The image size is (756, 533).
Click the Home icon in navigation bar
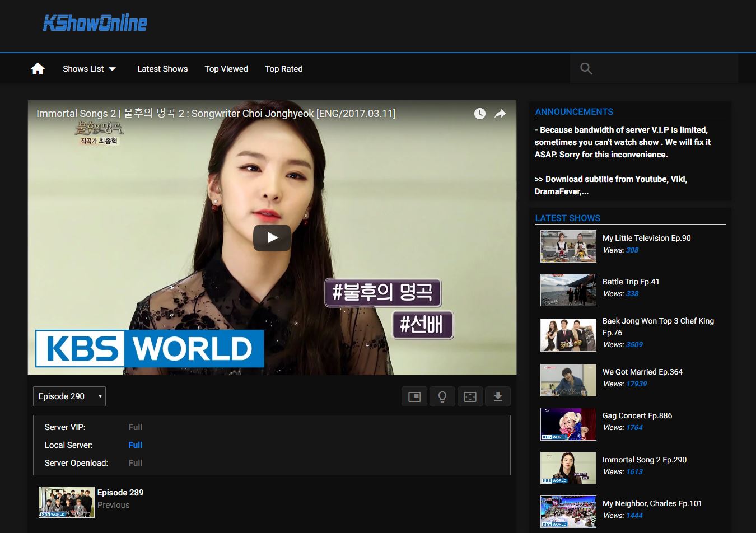click(38, 69)
